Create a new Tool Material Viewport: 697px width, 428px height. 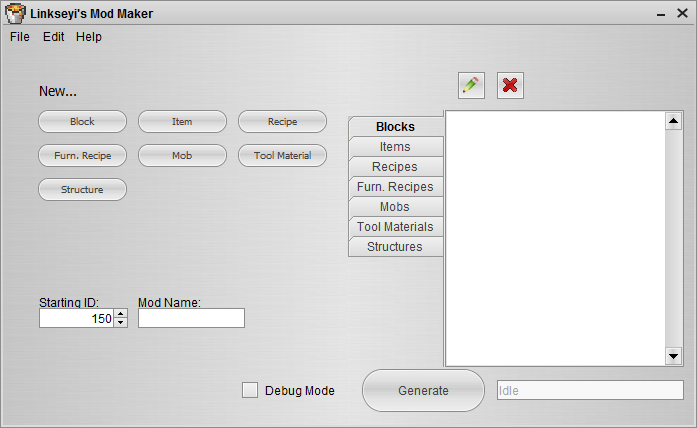click(x=282, y=156)
